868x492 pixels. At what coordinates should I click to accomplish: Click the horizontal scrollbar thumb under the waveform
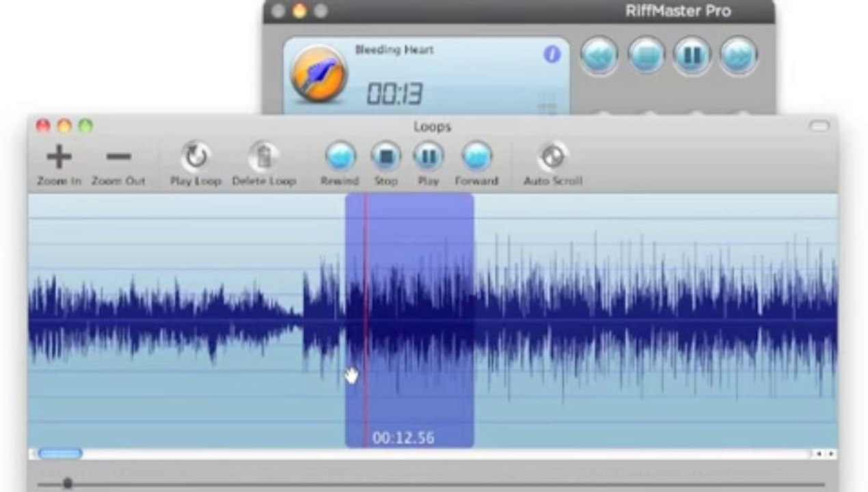[x=60, y=454]
